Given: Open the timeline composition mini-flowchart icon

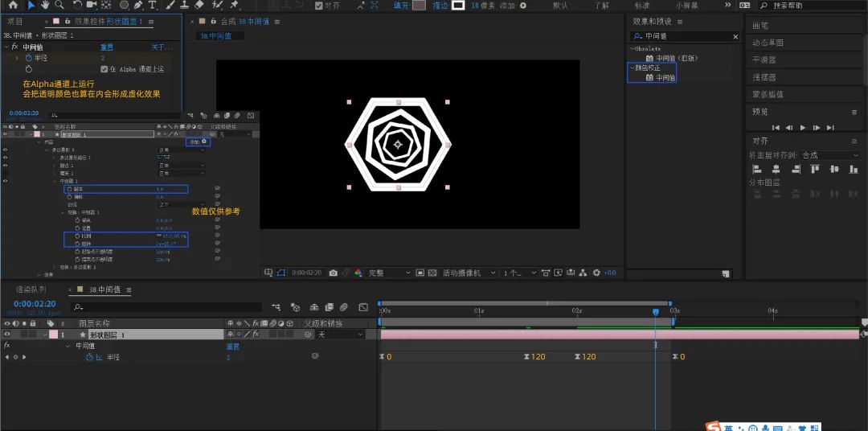Looking at the screenshot, I should [276, 306].
